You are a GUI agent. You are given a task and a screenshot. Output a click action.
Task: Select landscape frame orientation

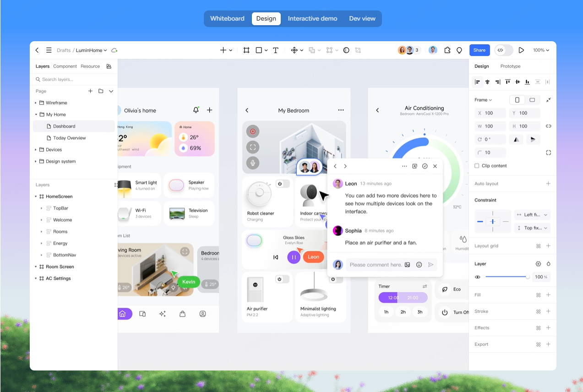click(x=532, y=100)
